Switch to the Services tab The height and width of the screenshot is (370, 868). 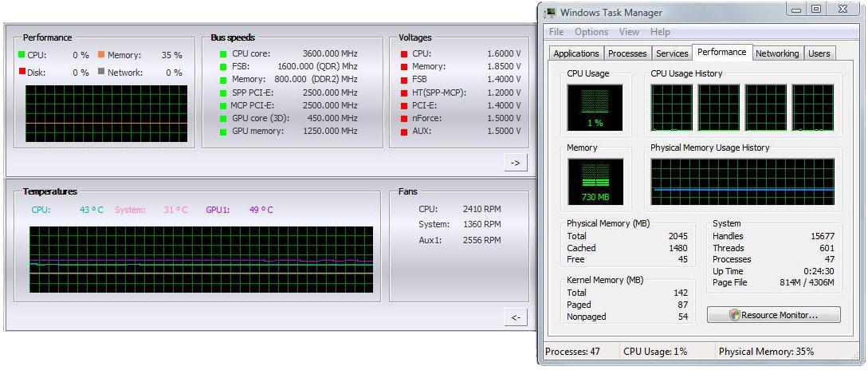(x=672, y=53)
